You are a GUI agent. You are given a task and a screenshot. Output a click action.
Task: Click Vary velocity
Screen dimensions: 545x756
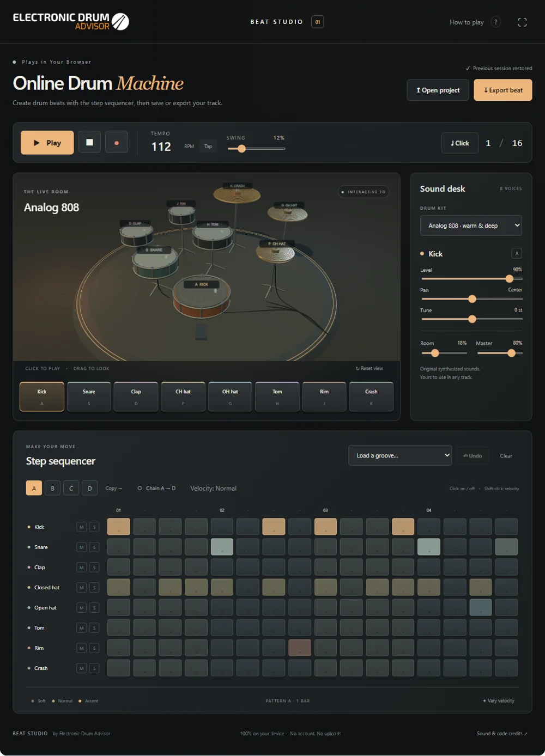499,700
